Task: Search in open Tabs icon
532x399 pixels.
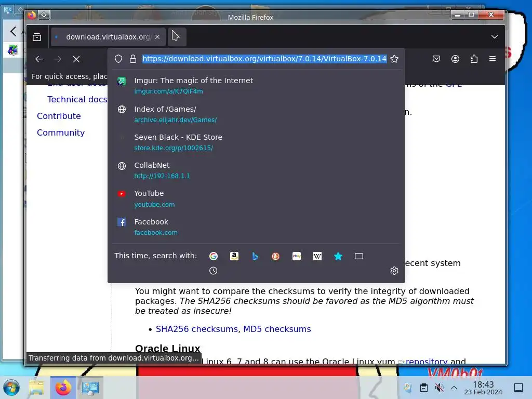Action: pos(359,256)
